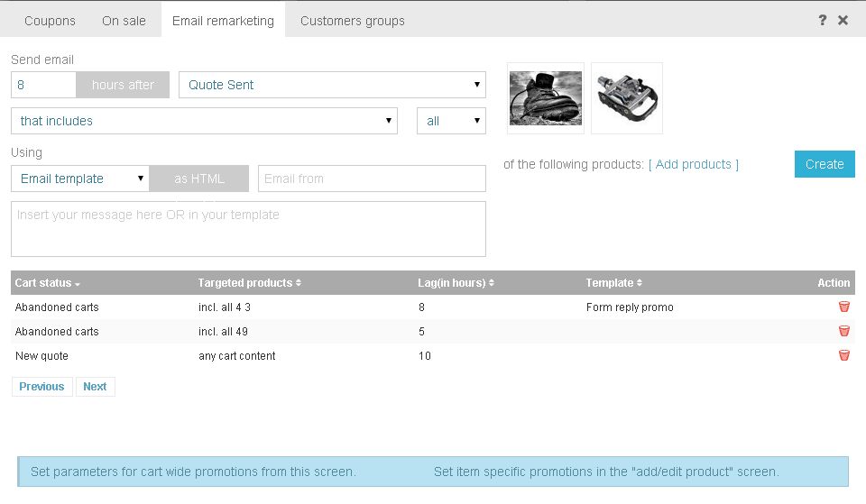Click the Add products link
This screenshot has height=504, width=866.
pos(693,164)
